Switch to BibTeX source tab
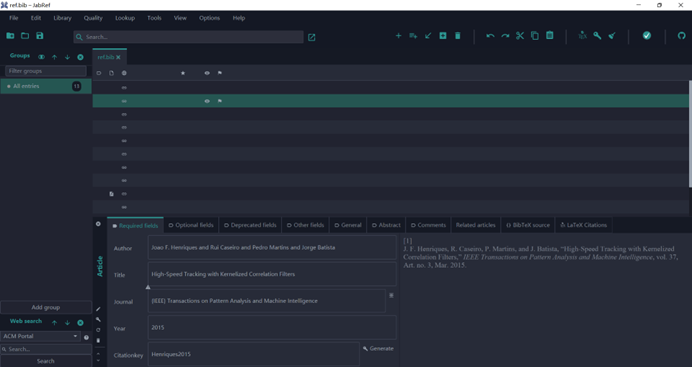This screenshot has width=692, height=367. (x=528, y=225)
